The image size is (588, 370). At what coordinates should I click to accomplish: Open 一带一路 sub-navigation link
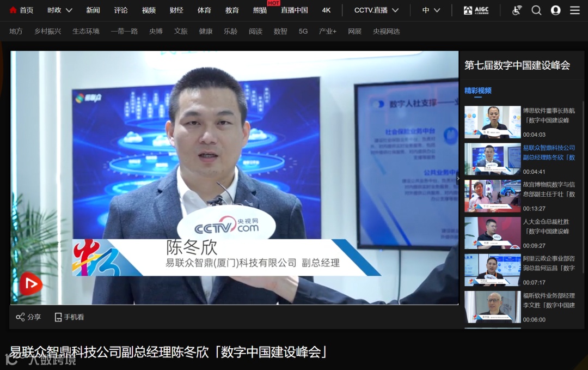pos(124,31)
